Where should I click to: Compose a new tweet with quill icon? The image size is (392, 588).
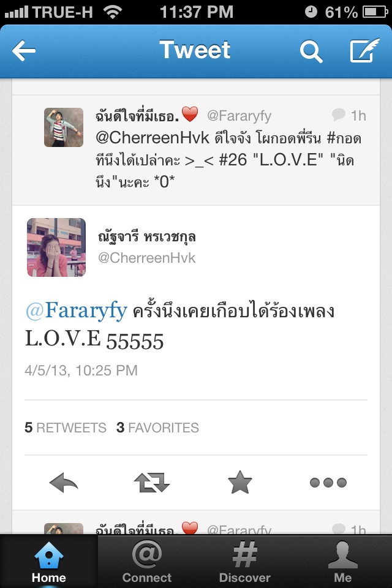tap(364, 50)
